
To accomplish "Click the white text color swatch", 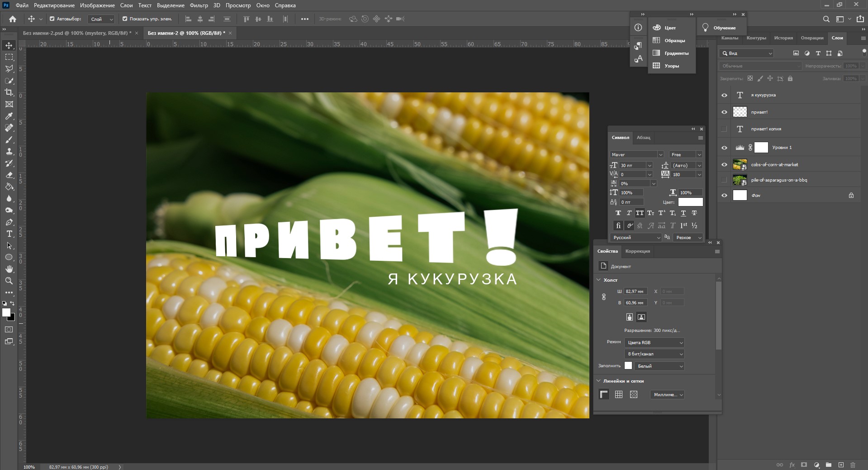I will click(x=690, y=202).
